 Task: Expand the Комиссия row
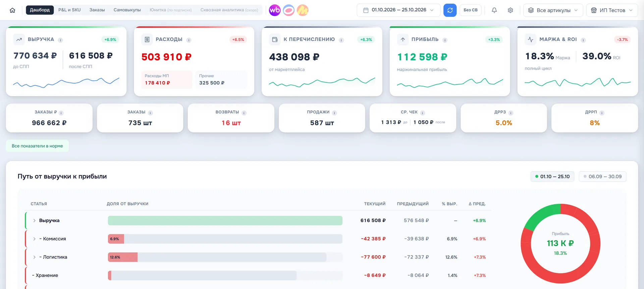pyautogui.click(x=34, y=239)
